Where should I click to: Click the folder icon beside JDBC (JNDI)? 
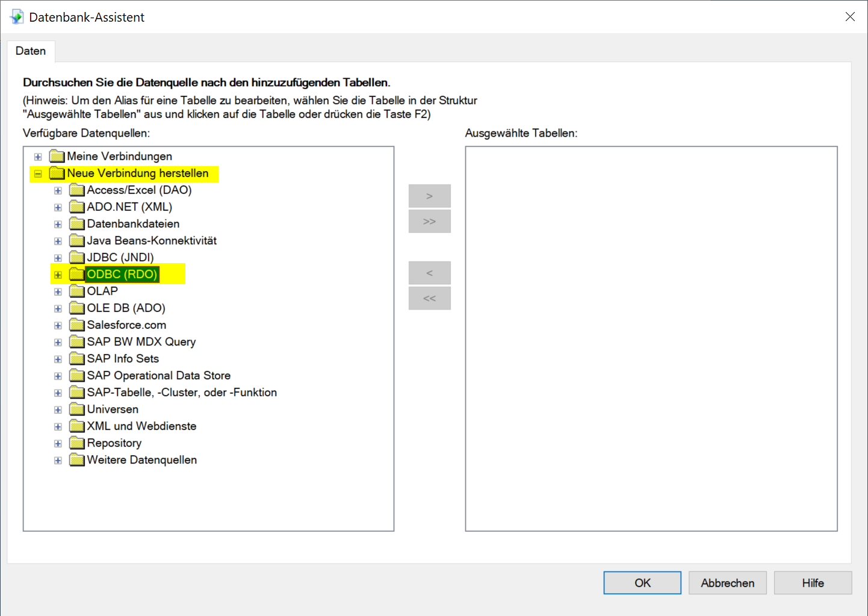pos(76,258)
